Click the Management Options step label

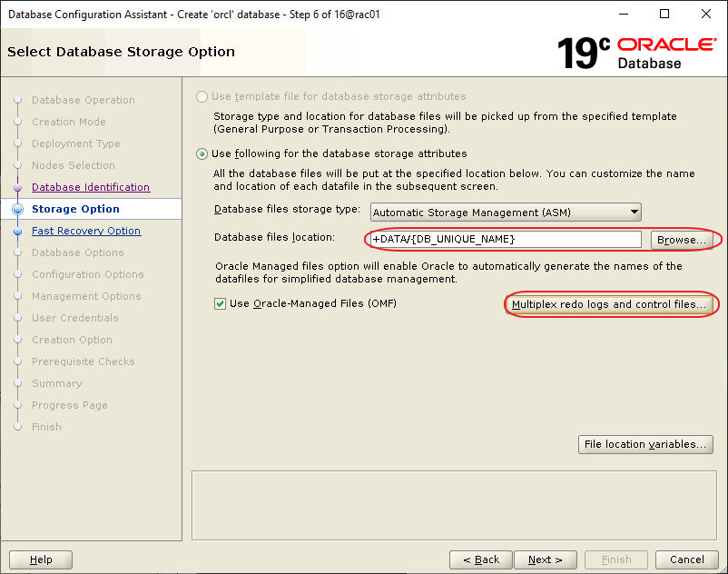pos(86,296)
